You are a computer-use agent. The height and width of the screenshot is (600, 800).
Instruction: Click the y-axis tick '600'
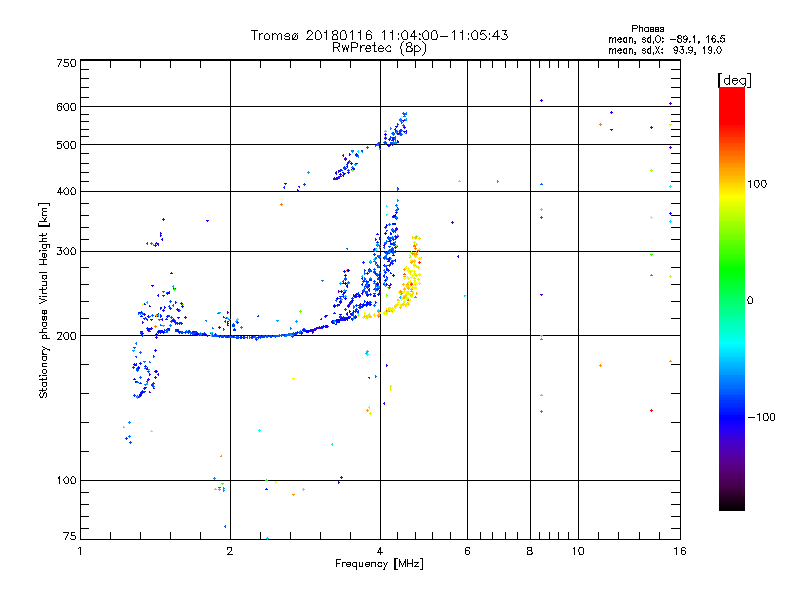(66, 107)
